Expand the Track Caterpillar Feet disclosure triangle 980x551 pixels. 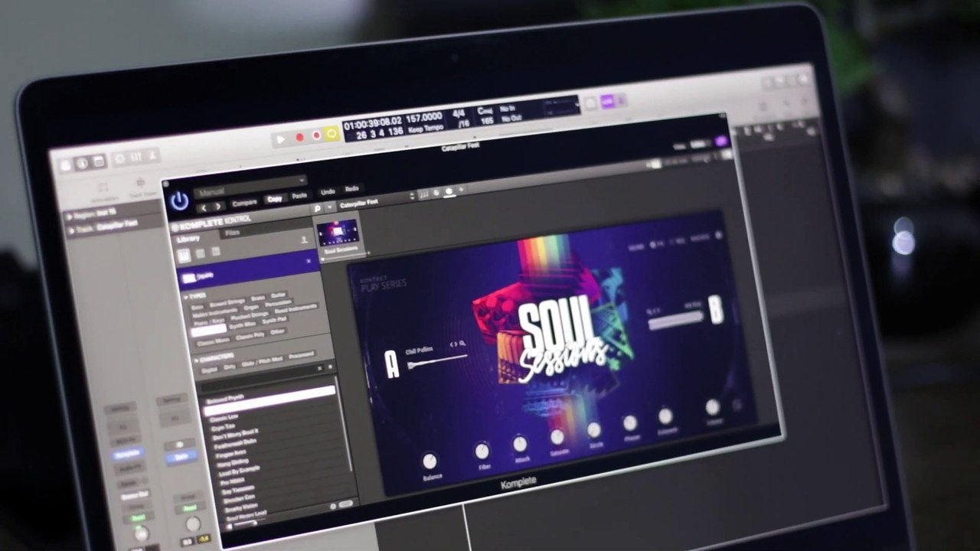70,229
